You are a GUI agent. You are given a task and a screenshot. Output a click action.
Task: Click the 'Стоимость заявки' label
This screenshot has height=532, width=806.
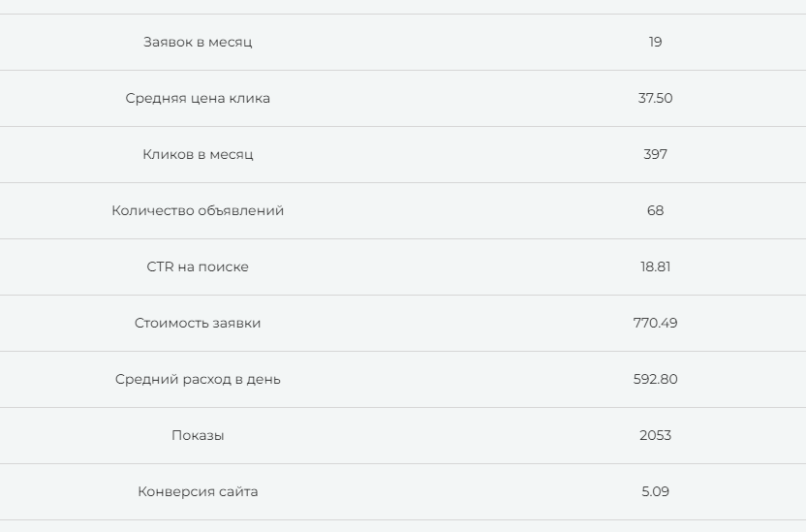point(198,323)
